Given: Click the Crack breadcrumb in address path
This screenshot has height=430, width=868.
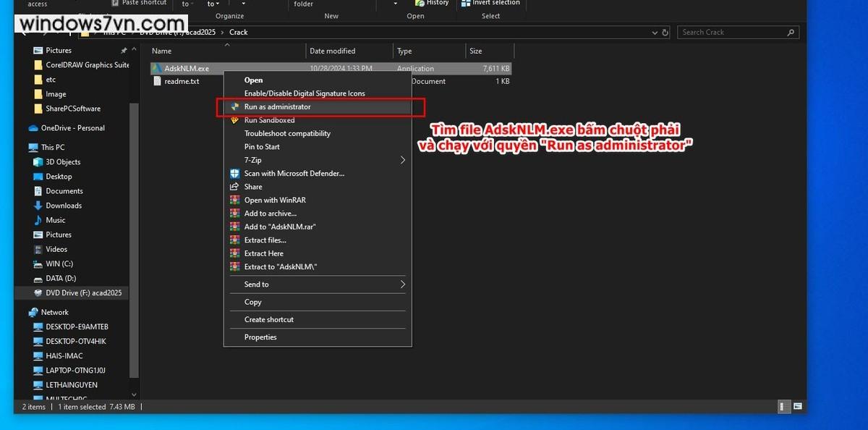Looking at the screenshot, I should [238, 33].
